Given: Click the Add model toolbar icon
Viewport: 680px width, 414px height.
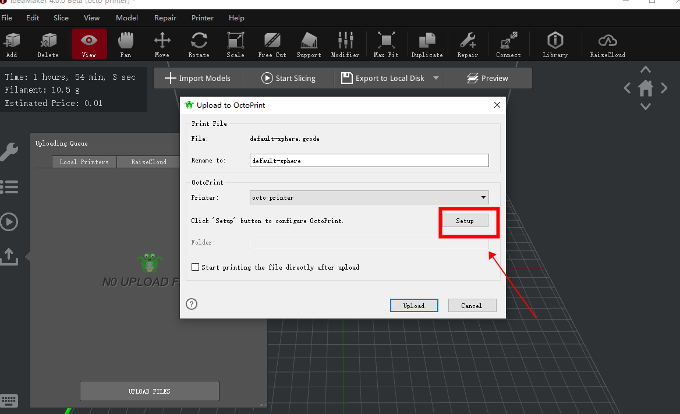Looking at the screenshot, I should (12, 45).
